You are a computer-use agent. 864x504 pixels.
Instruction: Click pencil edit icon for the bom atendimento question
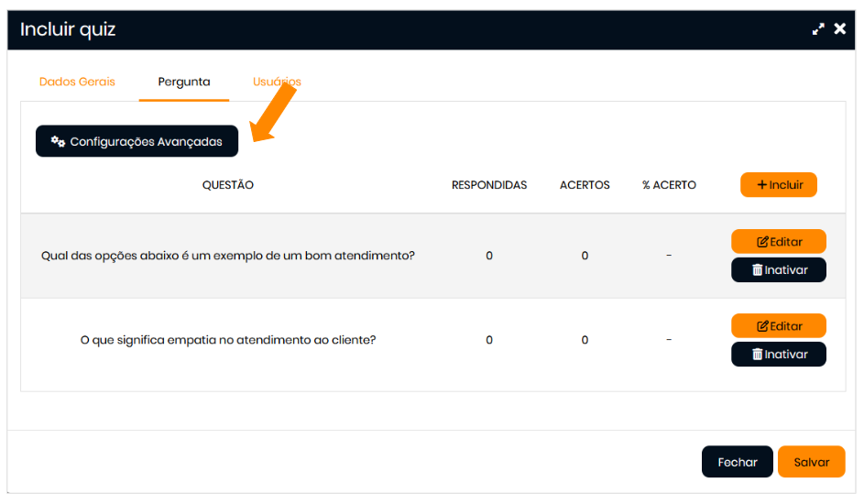click(762, 242)
